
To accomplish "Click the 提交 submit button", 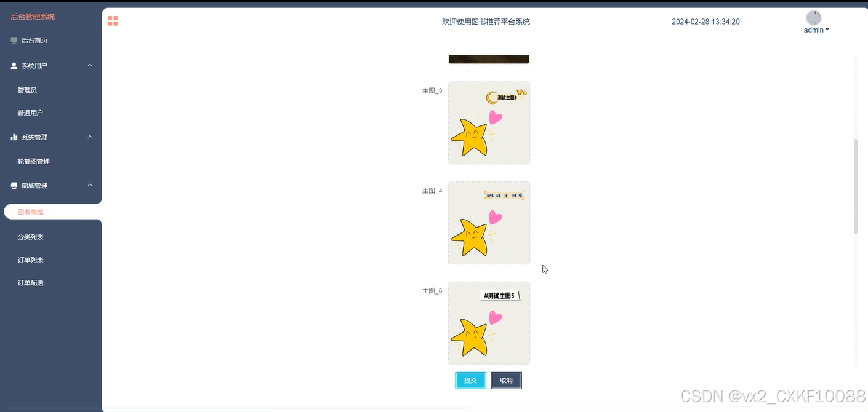I will pyautogui.click(x=470, y=381).
